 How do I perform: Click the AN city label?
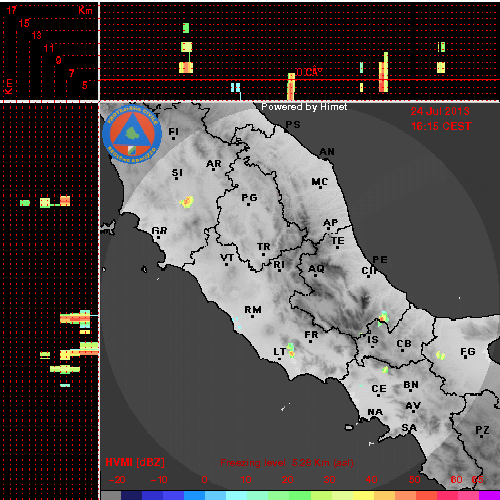click(327, 152)
